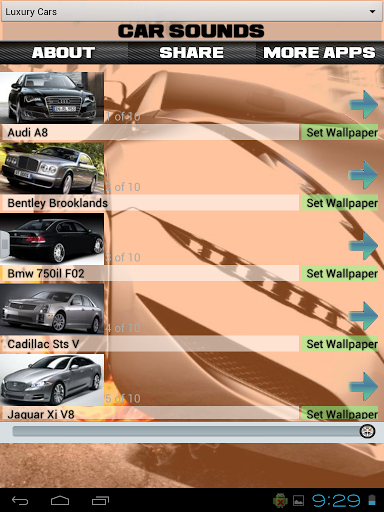The width and height of the screenshot is (384, 512).
Task: Select the Bmw 750il F02 thumbnail
Action: (x=52, y=239)
